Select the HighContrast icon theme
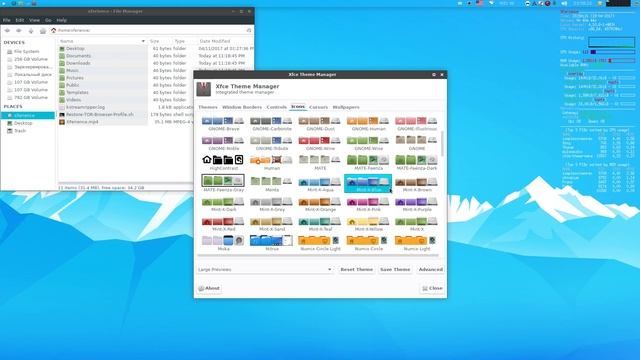 223,162
